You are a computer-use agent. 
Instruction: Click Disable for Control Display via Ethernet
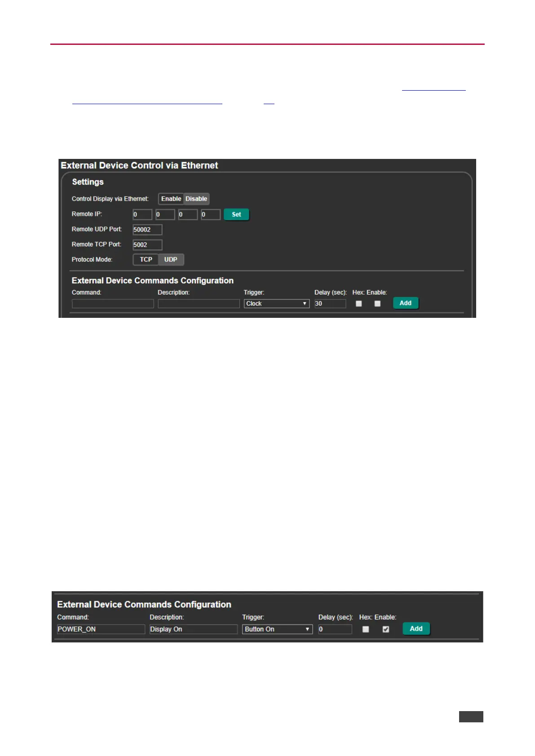pyautogui.click(x=196, y=199)
